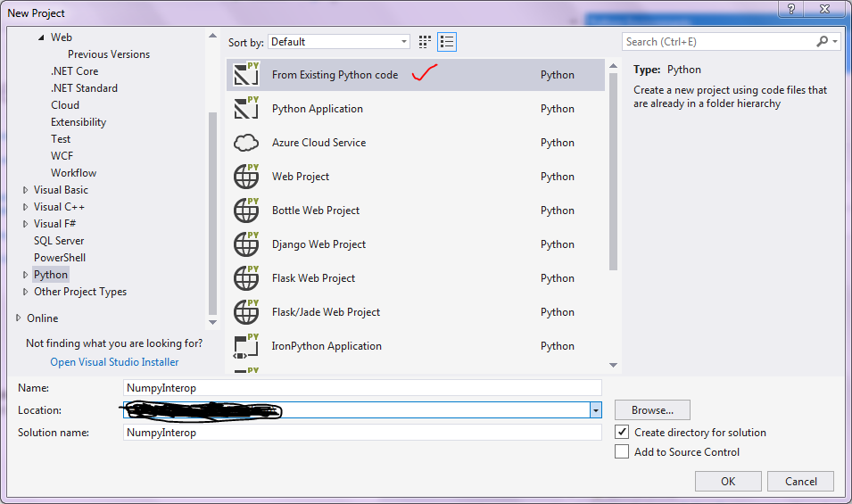This screenshot has height=504, width=852.
Task: Click the Name field containing NumpyInterop
Action: tap(362, 388)
